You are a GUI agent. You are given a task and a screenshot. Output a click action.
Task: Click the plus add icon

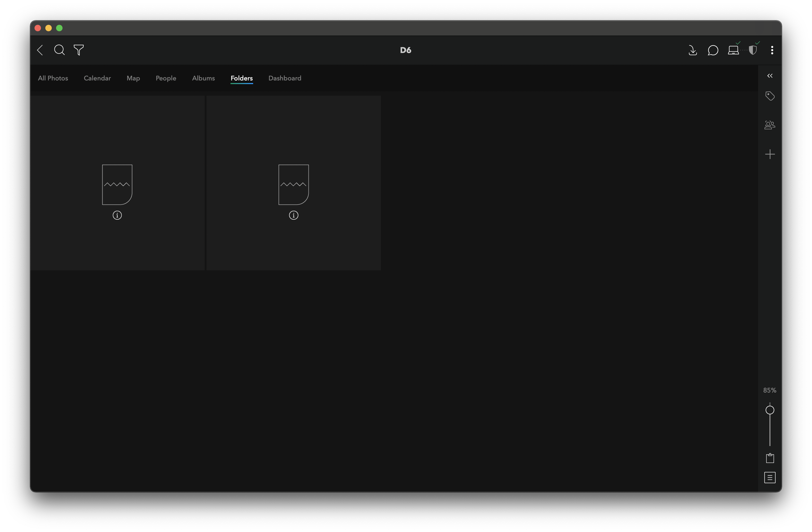[770, 154]
